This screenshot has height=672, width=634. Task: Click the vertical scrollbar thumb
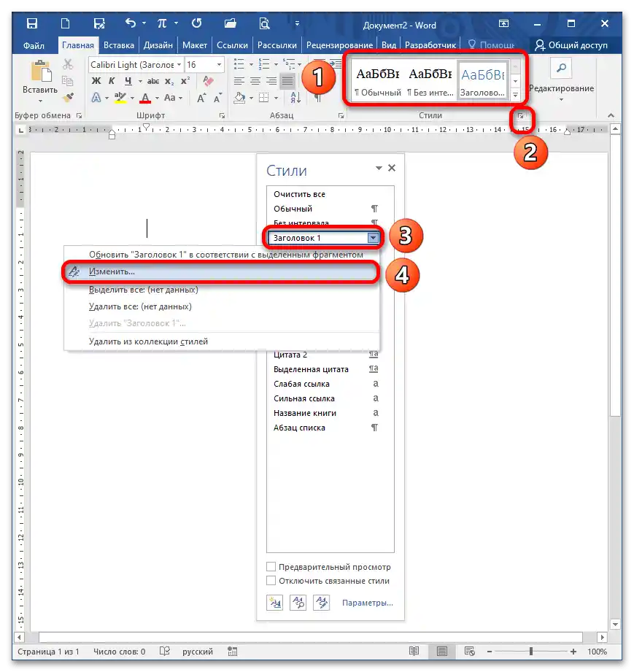pos(615,275)
